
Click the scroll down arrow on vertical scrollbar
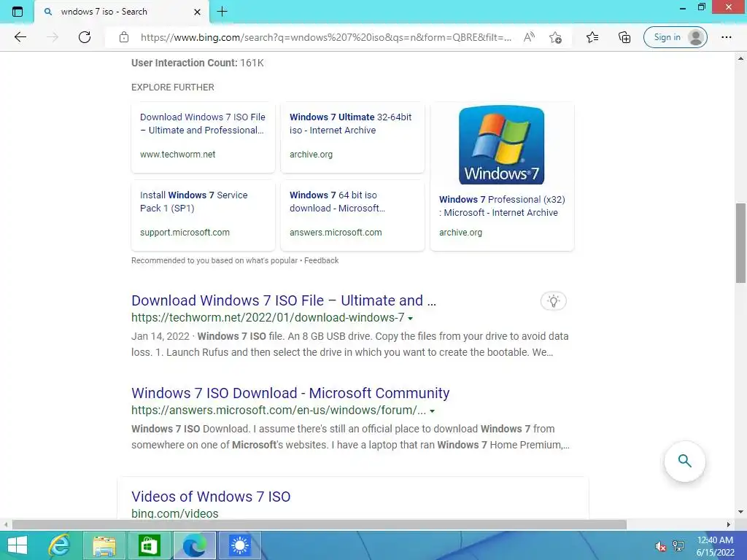[x=740, y=513]
